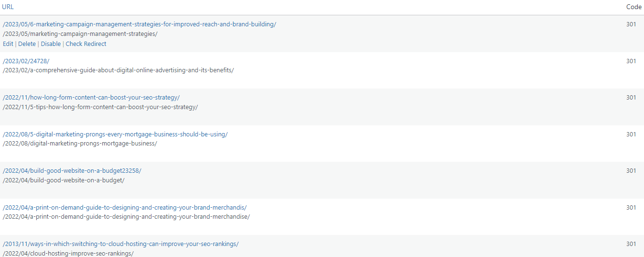Select target text 5-tips-how-long-form-content-can-boost-your-seo-strategy
Image resolution: width=644 pixels, height=257 pixels.
tap(100, 107)
